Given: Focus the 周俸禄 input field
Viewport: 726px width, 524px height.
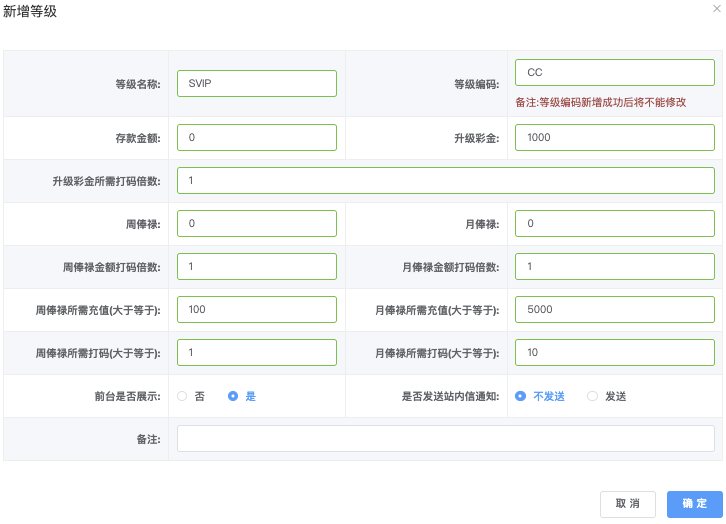Looking at the screenshot, I should [x=256, y=223].
